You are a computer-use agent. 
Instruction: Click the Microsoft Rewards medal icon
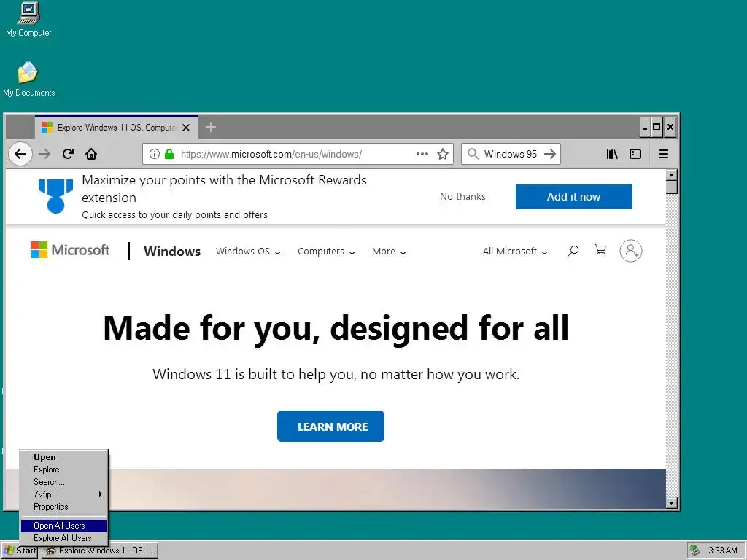click(55, 195)
